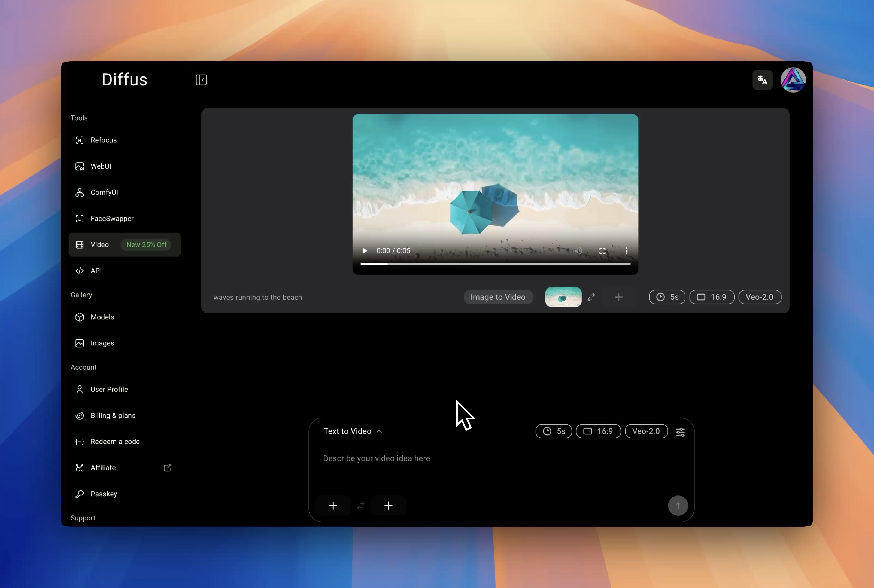The image size is (874, 588).
Task: Expand the Text to Video mode dropdown
Action: pos(352,431)
